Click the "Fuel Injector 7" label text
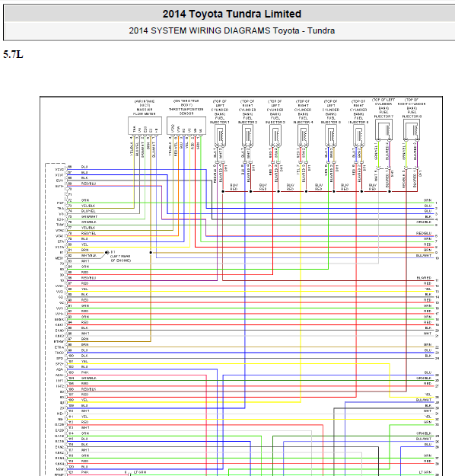 (383, 114)
